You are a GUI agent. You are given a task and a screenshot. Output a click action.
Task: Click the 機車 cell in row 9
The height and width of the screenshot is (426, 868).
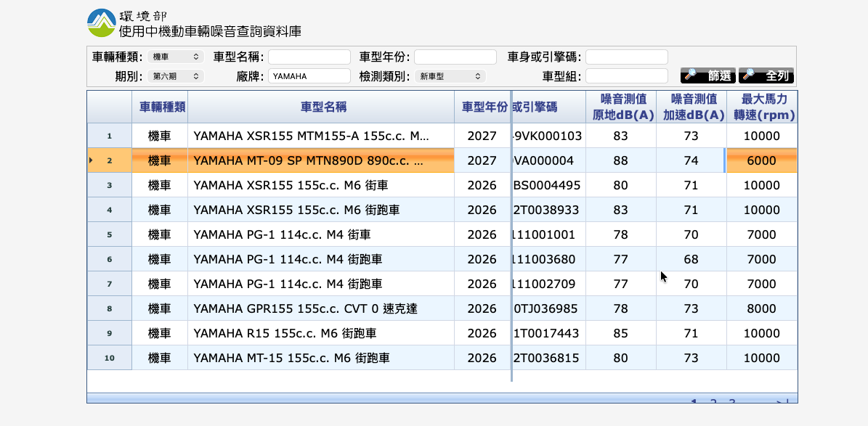pos(160,333)
